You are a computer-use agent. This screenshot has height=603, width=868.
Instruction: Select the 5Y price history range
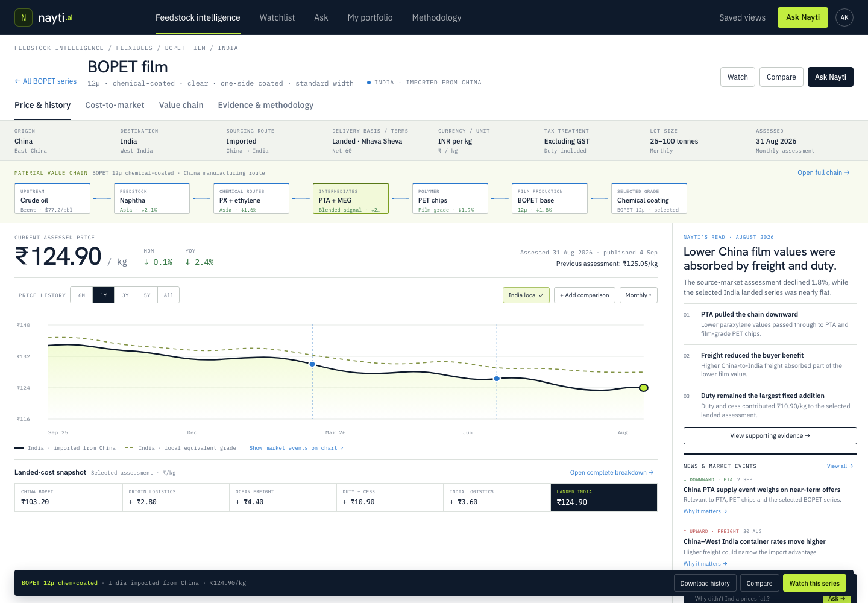click(x=147, y=295)
